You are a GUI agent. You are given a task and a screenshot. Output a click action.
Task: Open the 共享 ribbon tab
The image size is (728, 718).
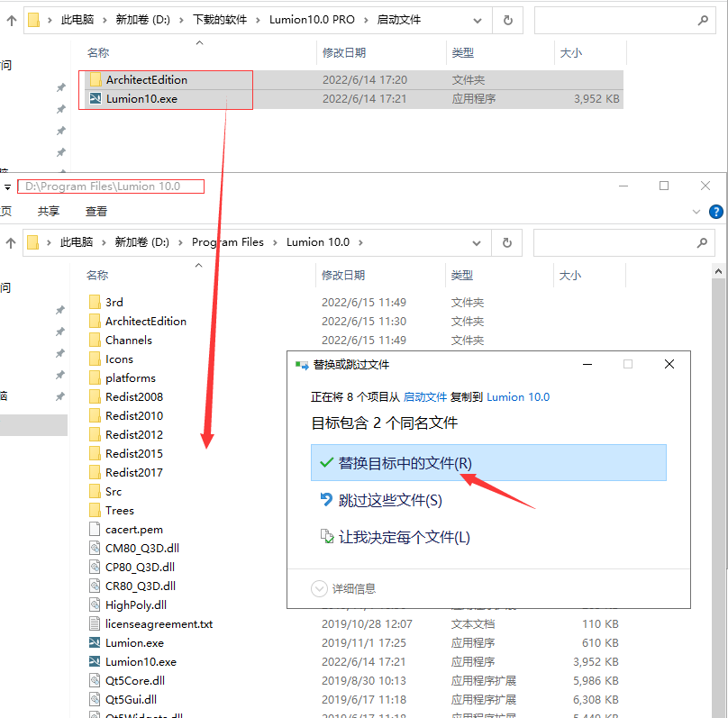point(49,212)
